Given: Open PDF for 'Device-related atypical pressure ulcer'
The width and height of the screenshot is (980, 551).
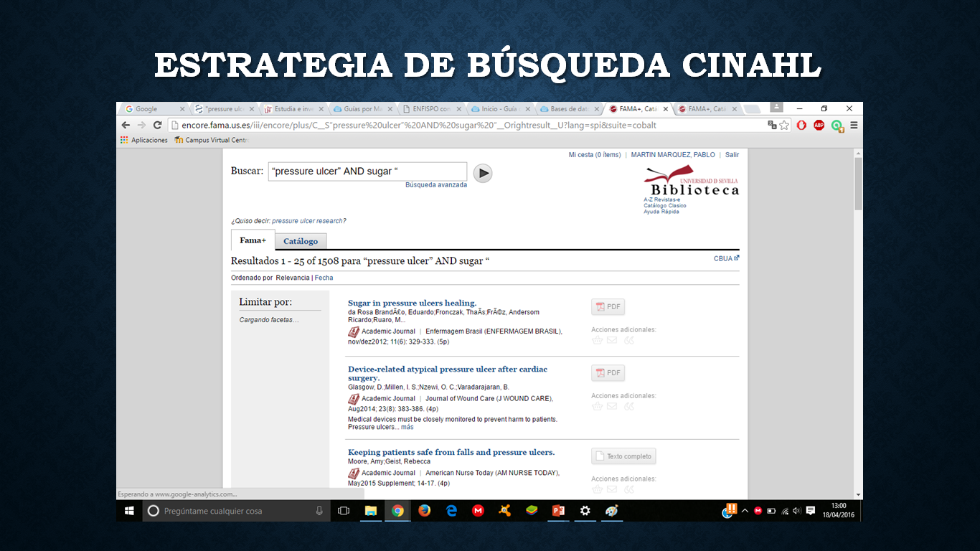Looking at the screenshot, I should click(608, 373).
